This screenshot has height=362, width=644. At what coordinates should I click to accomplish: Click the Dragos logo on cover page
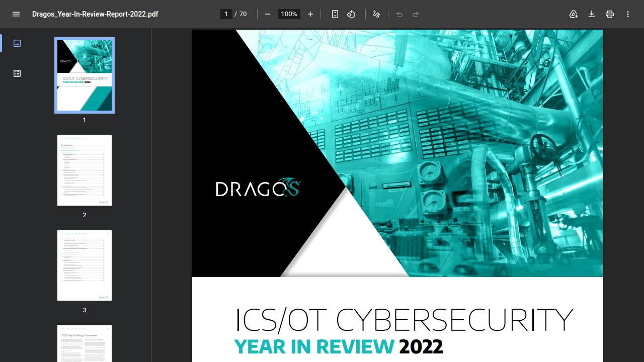(x=259, y=188)
